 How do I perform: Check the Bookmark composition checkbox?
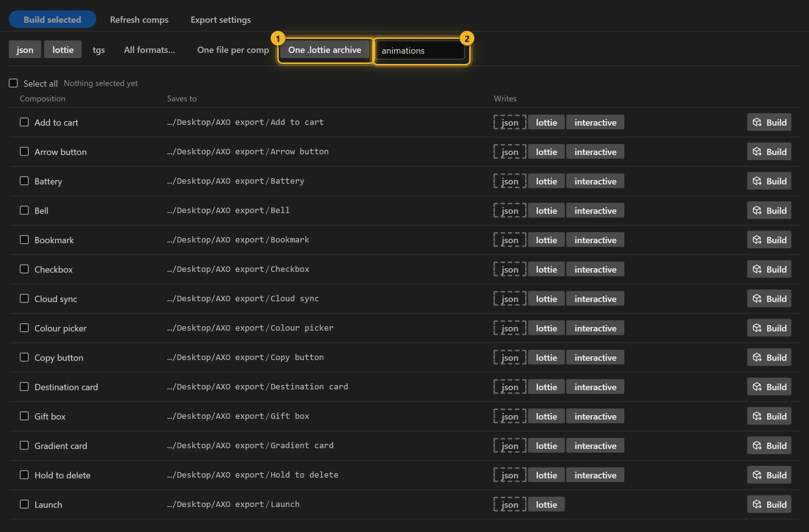tap(24, 240)
